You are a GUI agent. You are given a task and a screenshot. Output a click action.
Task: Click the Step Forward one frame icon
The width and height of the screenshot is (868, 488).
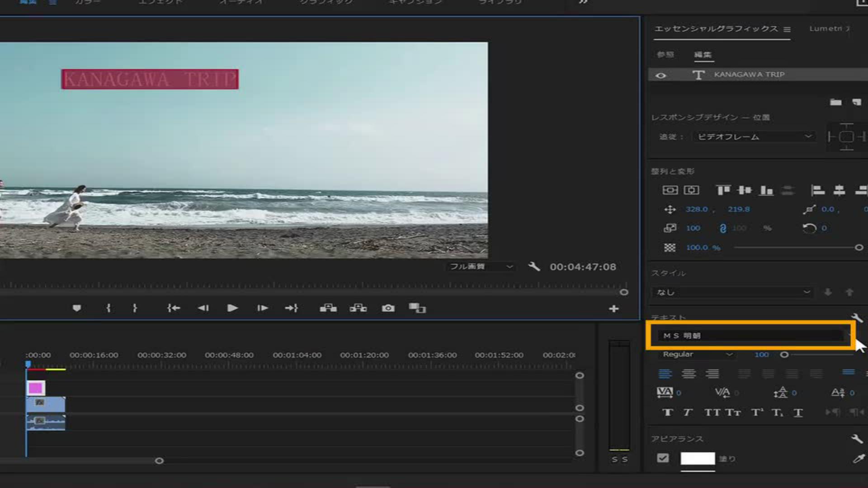tap(262, 308)
